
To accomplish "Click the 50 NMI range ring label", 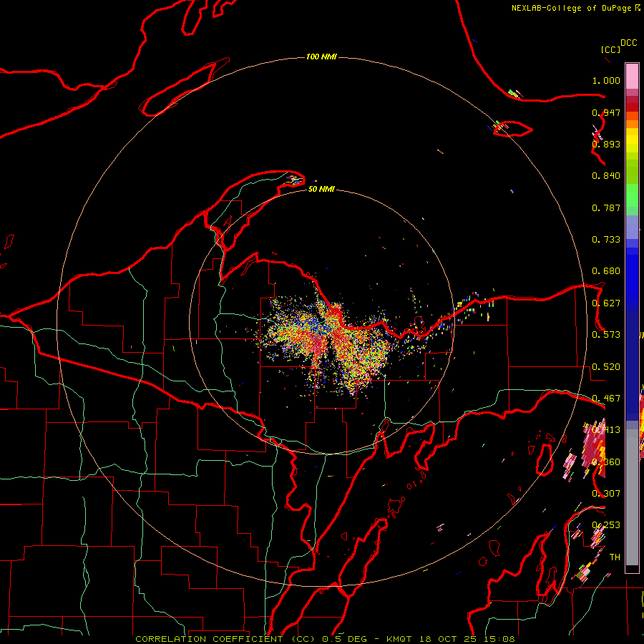I will 321,189.
